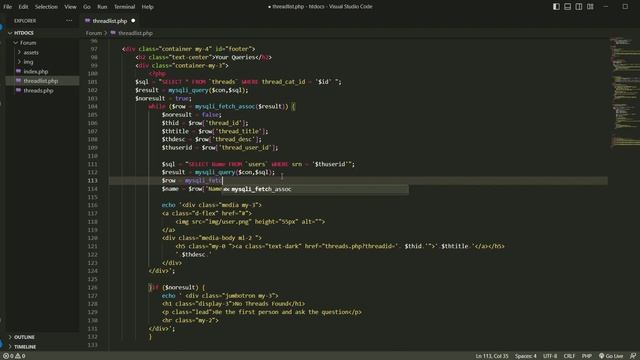640x360 pixels.
Task: Accept mysqli_fetch_assoc autocomplete suggestion
Action: pyautogui.click(x=315, y=189)
